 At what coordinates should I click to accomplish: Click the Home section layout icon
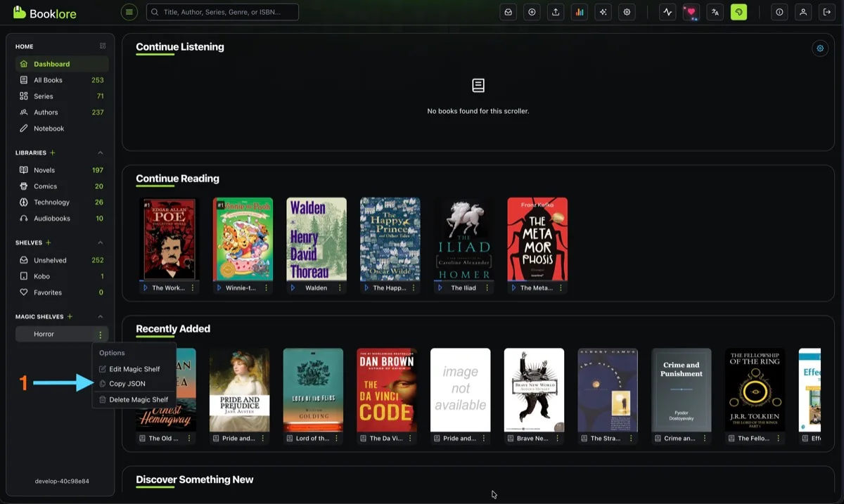(x=103, y=46)
